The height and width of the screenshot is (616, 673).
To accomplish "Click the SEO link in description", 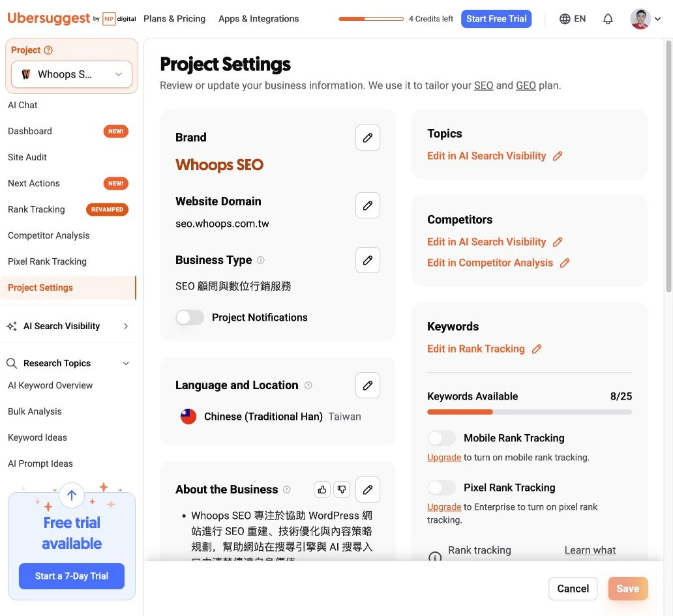I will [483, 86].
